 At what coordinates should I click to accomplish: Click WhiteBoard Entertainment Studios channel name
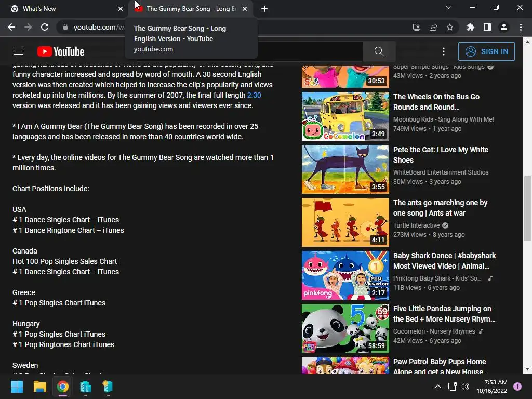[x=441, y=172]
